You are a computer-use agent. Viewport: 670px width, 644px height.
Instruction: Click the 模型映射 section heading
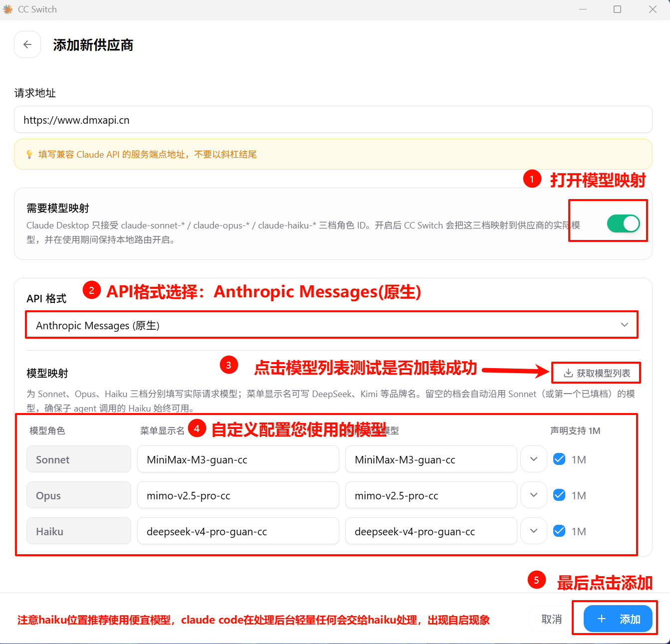(x=47, y=373)
